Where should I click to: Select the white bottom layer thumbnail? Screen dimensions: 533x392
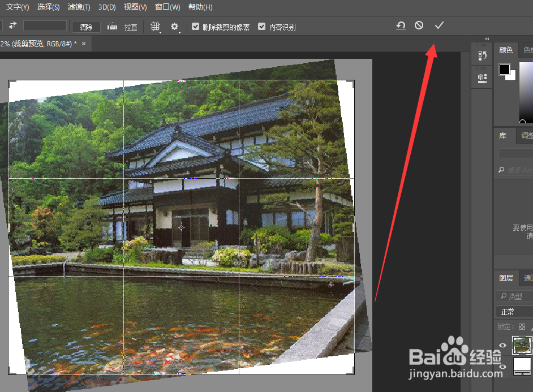[522, 366]
